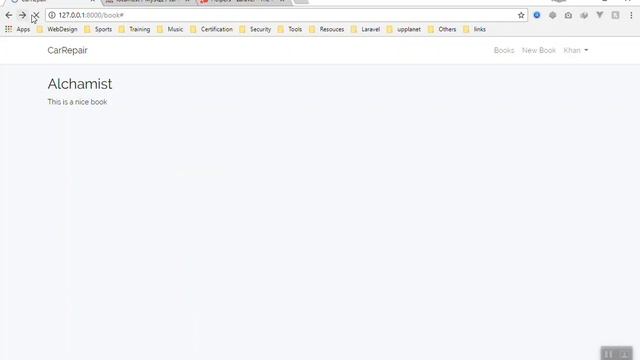Focus the address bar showing 127.0.0.1:8000/book

[286, 15]
